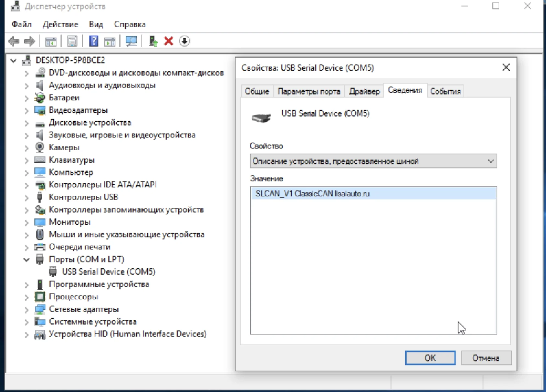Open the Действие menu
546x392 pixels.
click(x=60, y=24)
